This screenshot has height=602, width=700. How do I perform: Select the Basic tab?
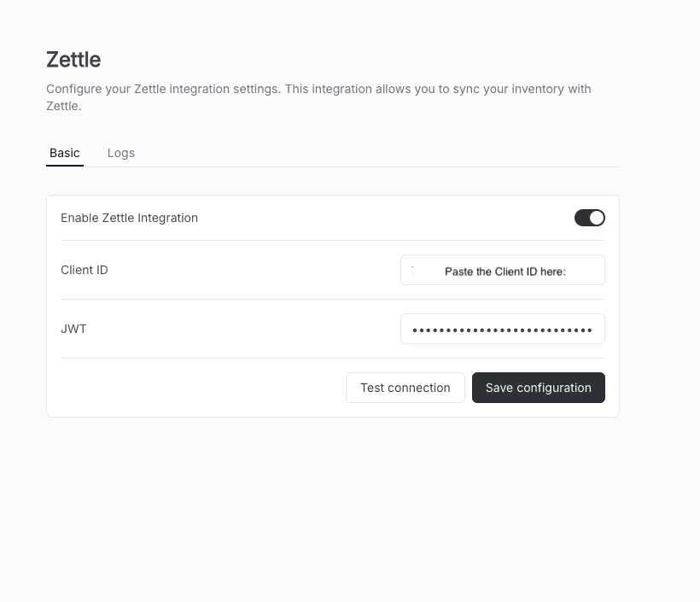click(x=65, y=153)
